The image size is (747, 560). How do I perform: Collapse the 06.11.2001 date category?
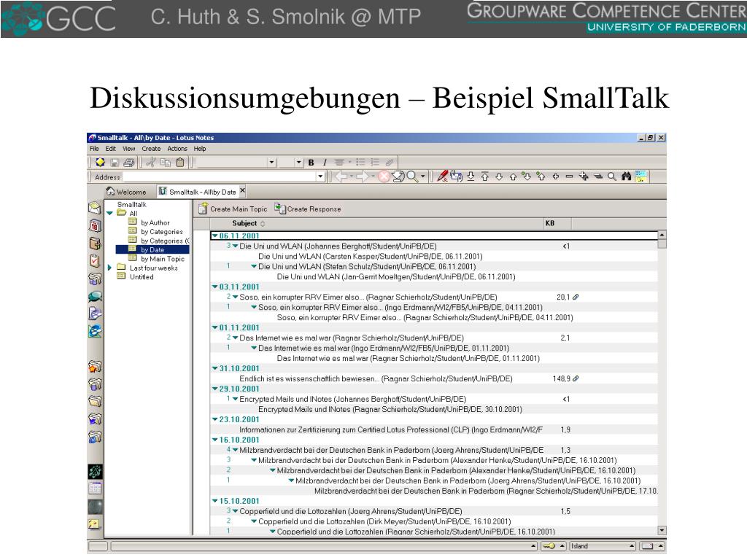pyautogui.click(x=215, y=236)
